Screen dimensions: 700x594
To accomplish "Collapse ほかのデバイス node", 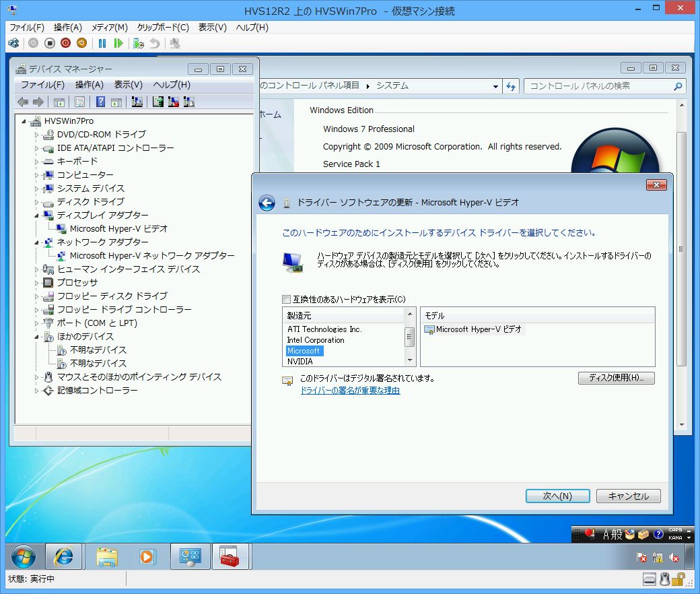I will [36, 337].
